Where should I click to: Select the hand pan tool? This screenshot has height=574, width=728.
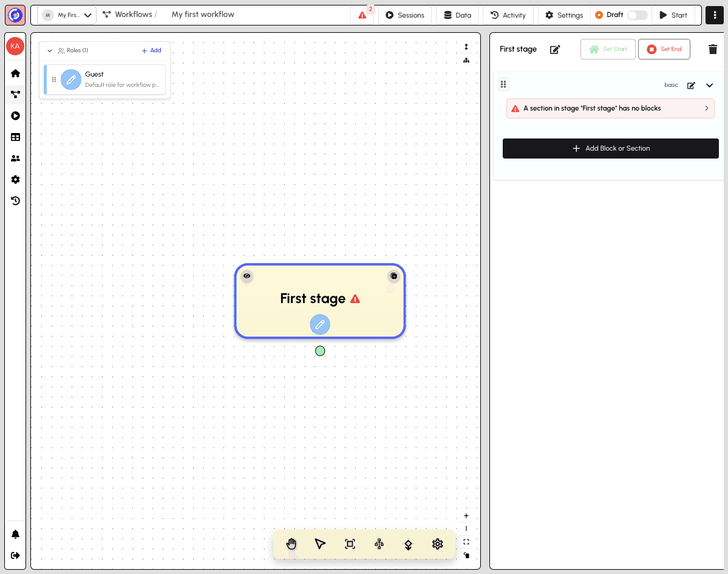(291, 544)
